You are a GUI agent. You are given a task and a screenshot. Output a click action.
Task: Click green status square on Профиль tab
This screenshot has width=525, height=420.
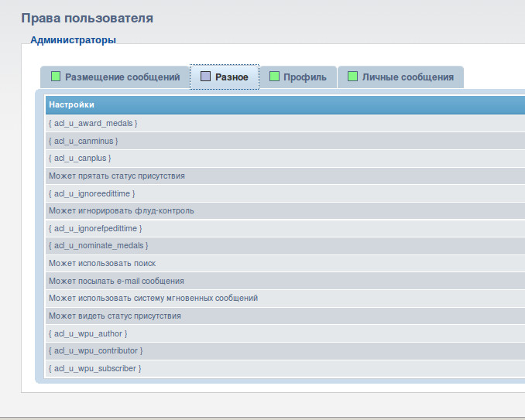coord(274,77)
